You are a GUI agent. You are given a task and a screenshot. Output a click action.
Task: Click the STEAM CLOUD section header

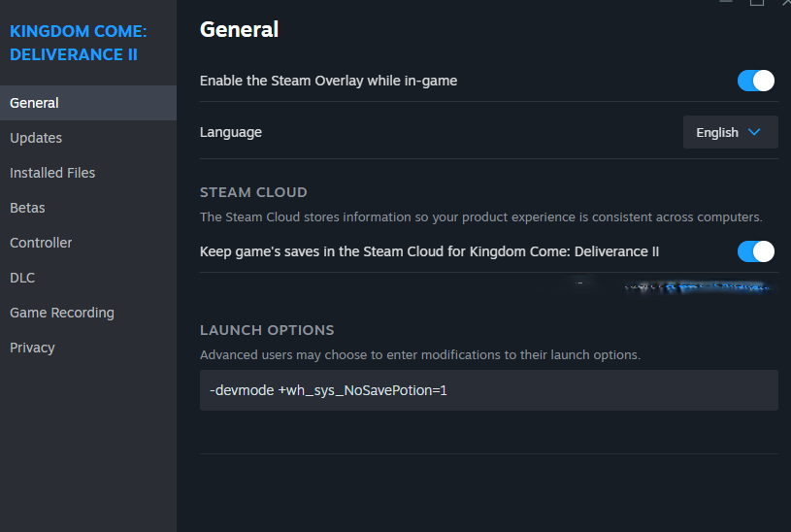pos(253,192)
